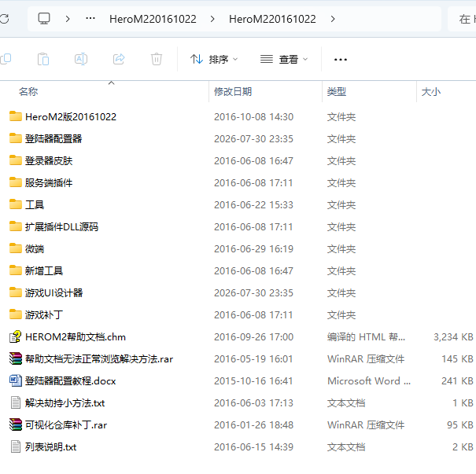The height and width of the screenshot is (474, 476).
Task: Select the 游戏补丁 folder icon
Action: (16, 314)
